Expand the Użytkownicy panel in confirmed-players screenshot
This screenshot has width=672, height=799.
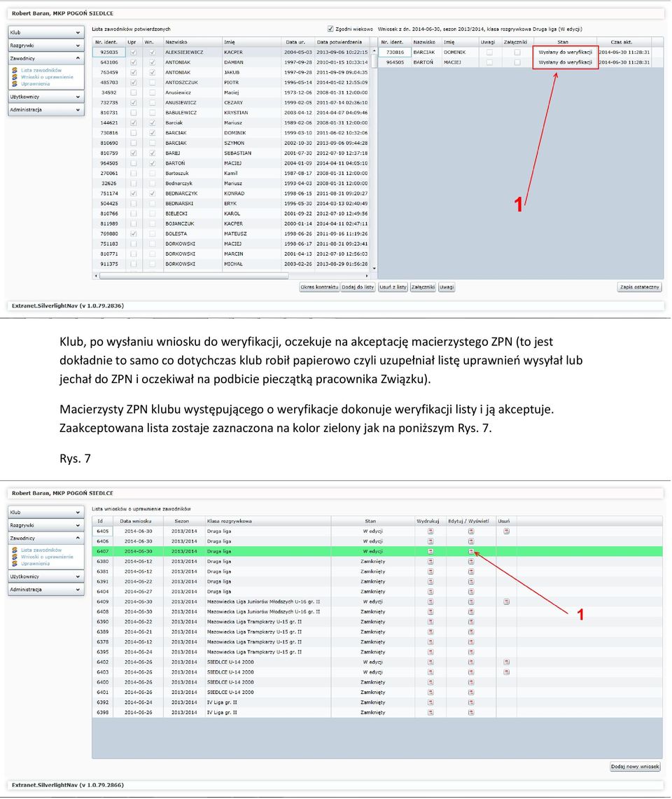pos(46,97)
